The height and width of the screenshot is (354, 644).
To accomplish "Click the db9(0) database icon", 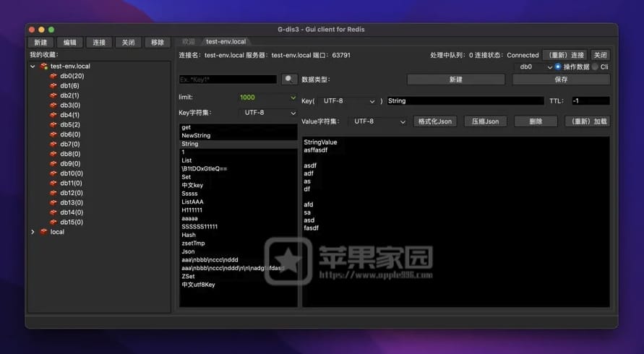I will point(53,163).
